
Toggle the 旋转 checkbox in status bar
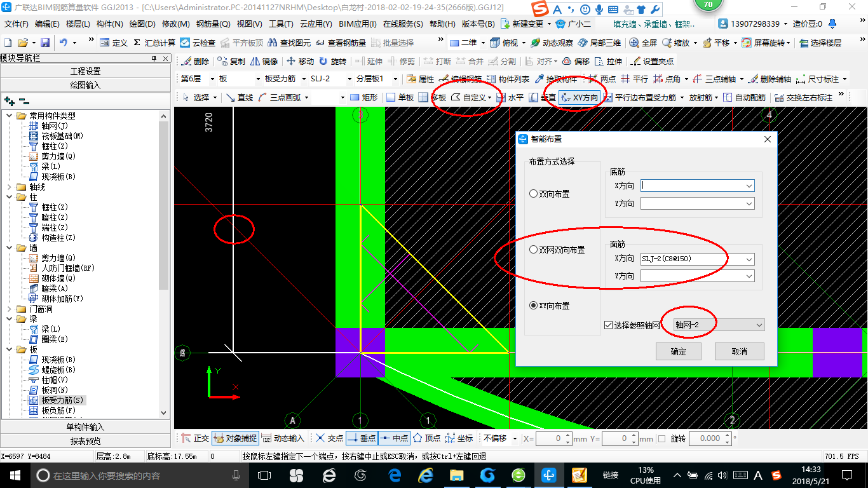pos(661,438)
